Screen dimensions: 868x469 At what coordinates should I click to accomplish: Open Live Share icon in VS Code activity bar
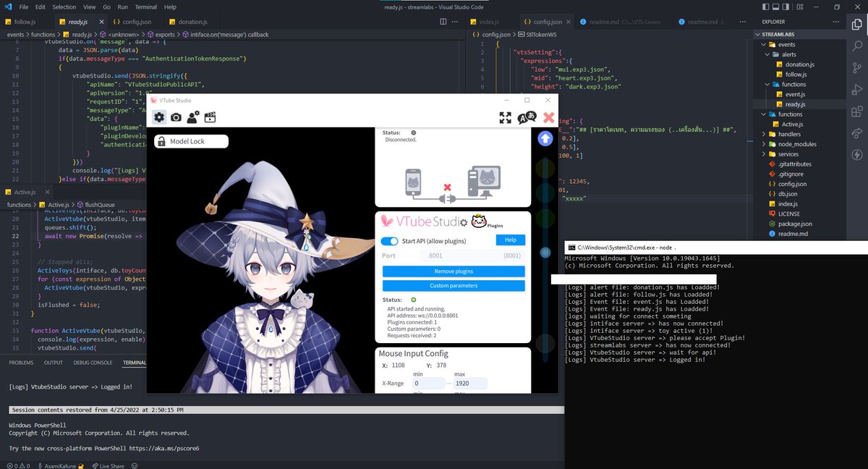857,134
